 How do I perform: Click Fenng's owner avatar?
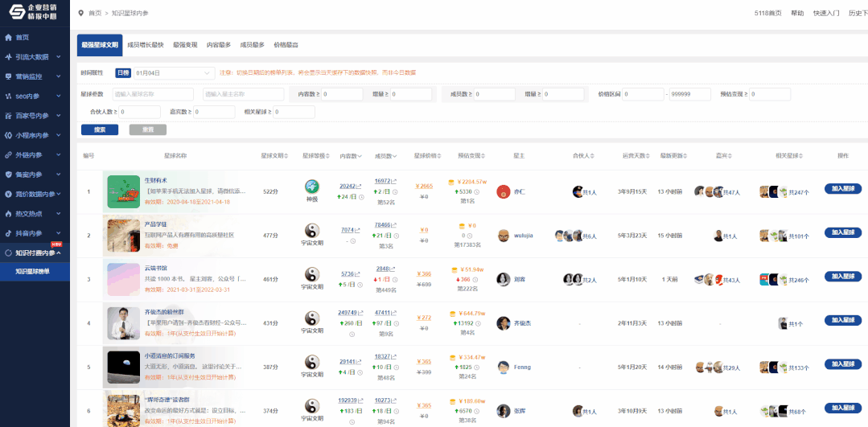504,367
